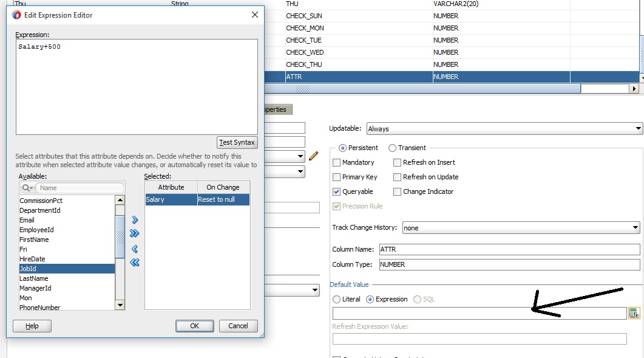Image resolution: width=644 pixels, height=358 pixels.
Task: Close the Edit Expression Editor dialog
Action: pos(254,15)
